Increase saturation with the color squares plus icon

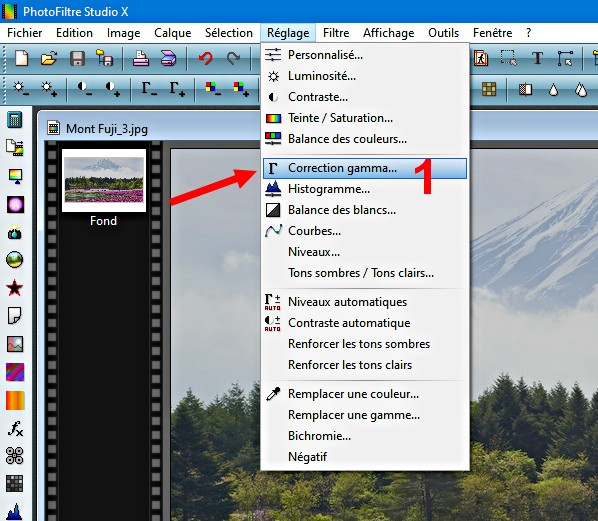point(241,88)
